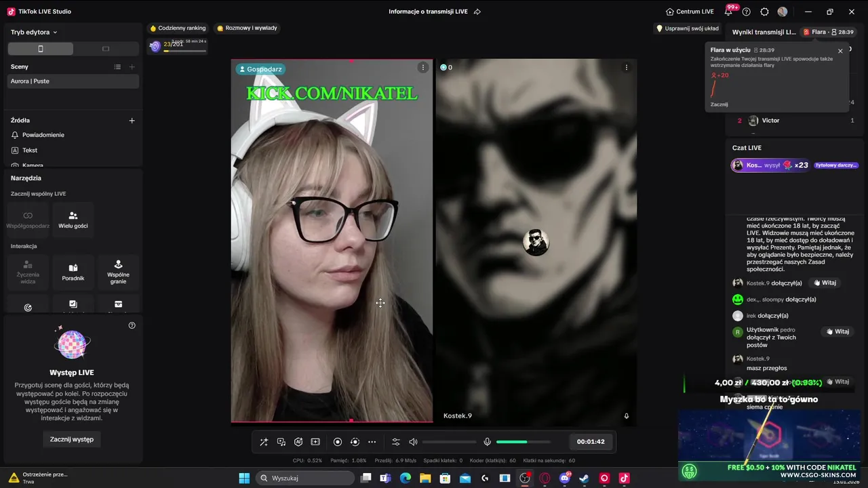The height and width of the screenshot is (488, 868).
Task: Open the help question mark icon
Action: click(747, 12)
